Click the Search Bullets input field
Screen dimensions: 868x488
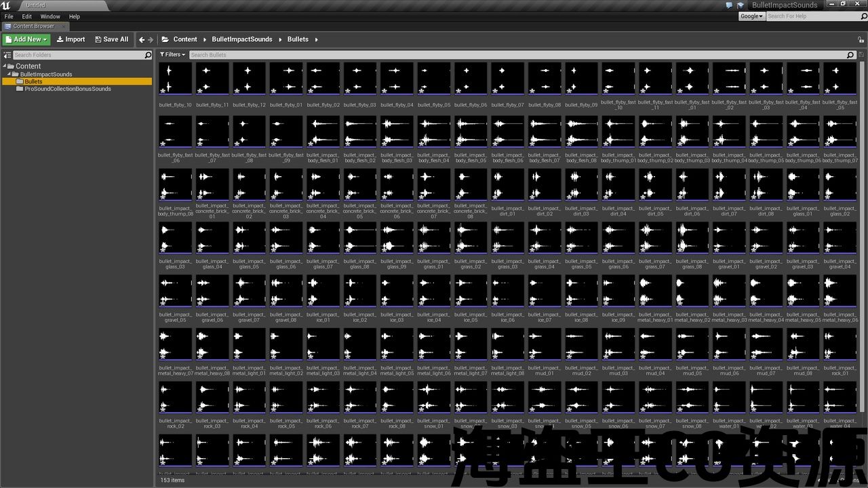(x=515, y=55)
